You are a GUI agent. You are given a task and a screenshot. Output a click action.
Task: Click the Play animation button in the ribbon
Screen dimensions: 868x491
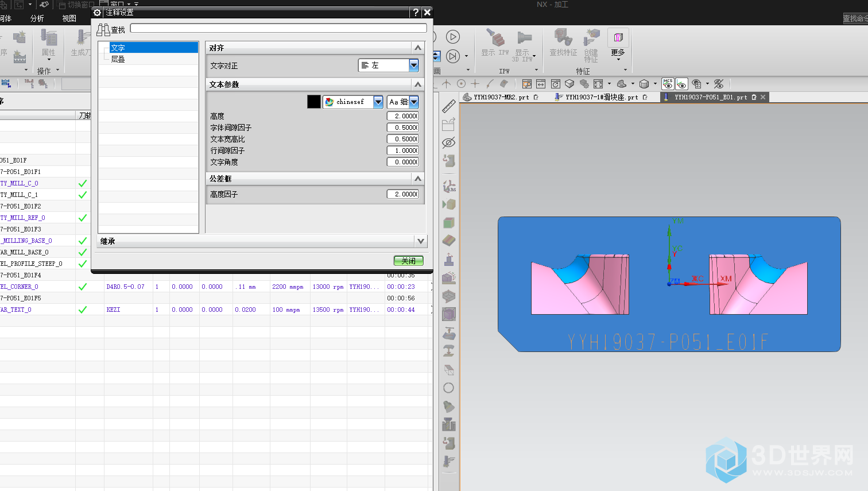click(453, 37)
